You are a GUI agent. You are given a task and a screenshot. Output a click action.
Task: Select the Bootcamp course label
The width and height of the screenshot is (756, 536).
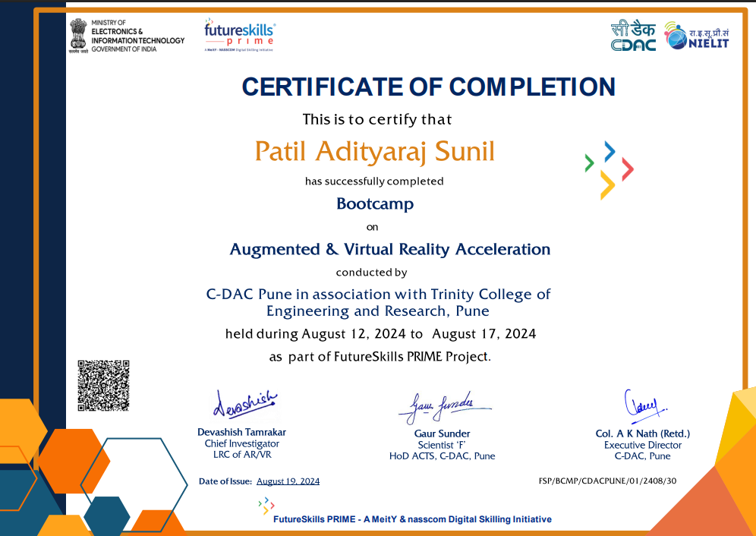pyautogui.click(x=374, y=203)
